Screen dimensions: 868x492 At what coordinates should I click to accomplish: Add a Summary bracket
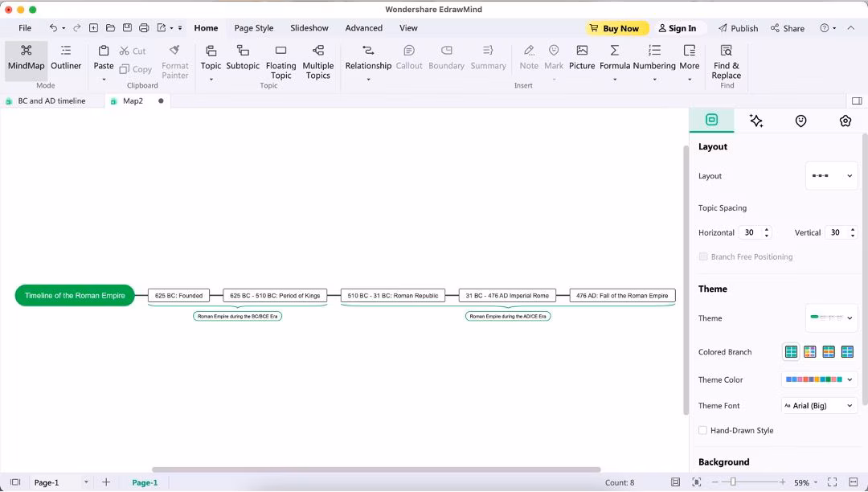(489, 58)
